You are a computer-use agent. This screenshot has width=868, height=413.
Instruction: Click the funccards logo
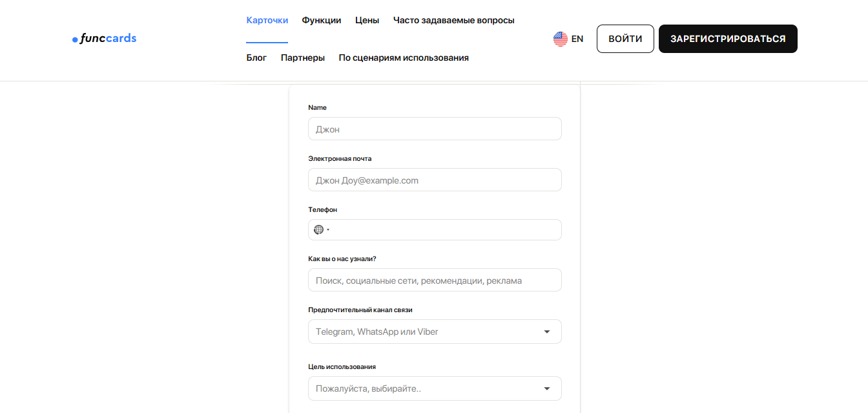coord(104,38)
